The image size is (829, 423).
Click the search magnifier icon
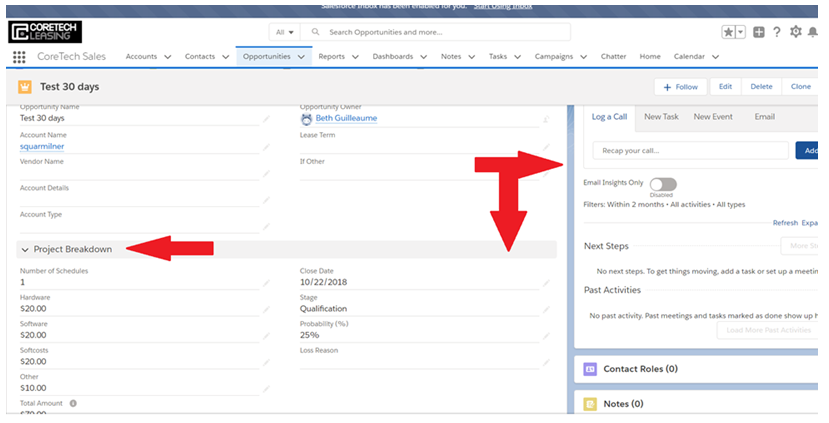point(316,32)
